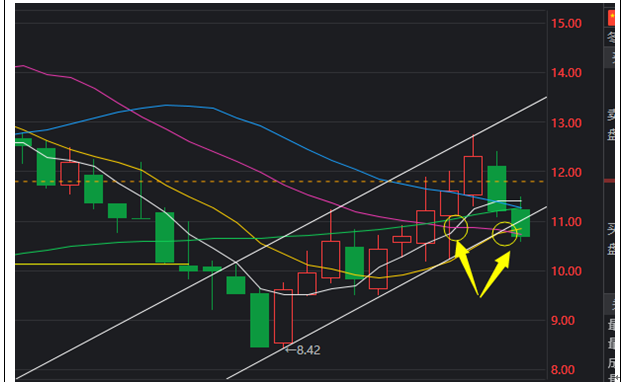Click the 12.00 price axis label
The width and height of the screenshot is (626, 382).
click(567, 172)
